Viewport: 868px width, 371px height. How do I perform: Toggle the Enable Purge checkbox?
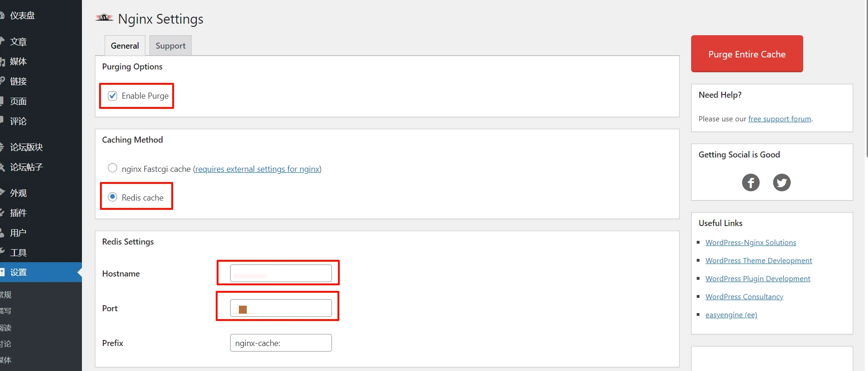[x=112, y=96]
